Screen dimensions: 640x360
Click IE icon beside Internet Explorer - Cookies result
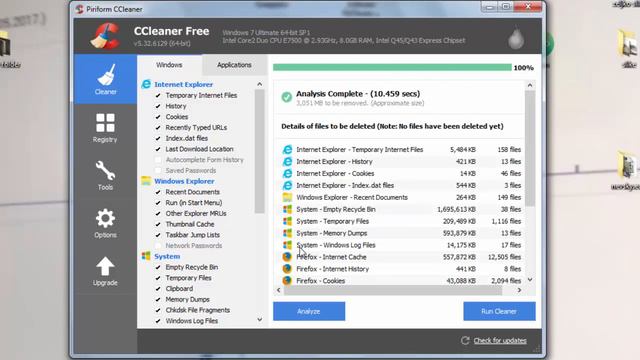coord(287,173)
